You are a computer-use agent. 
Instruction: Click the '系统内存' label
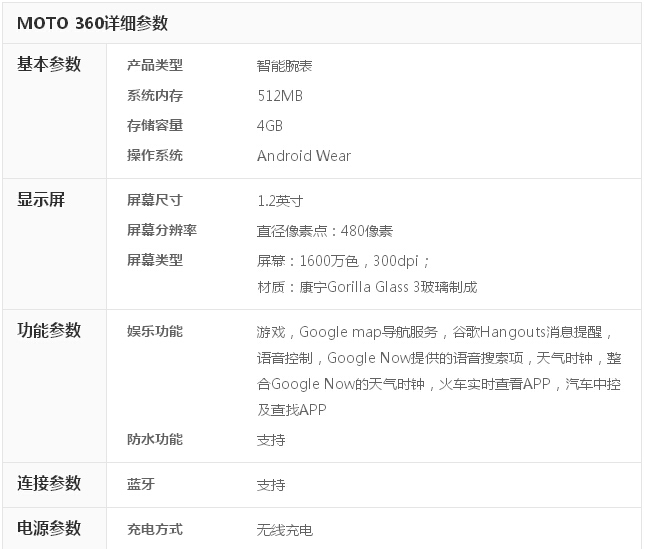[x=155, y=95]
